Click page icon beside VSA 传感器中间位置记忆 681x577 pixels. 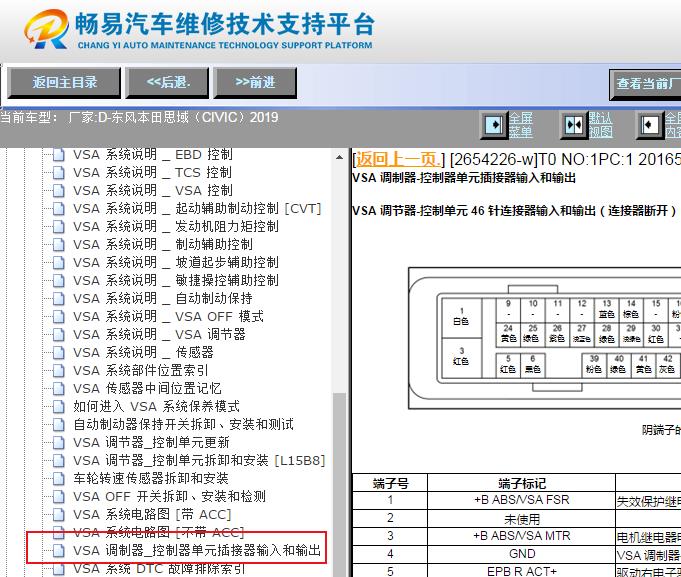(59, 389)
